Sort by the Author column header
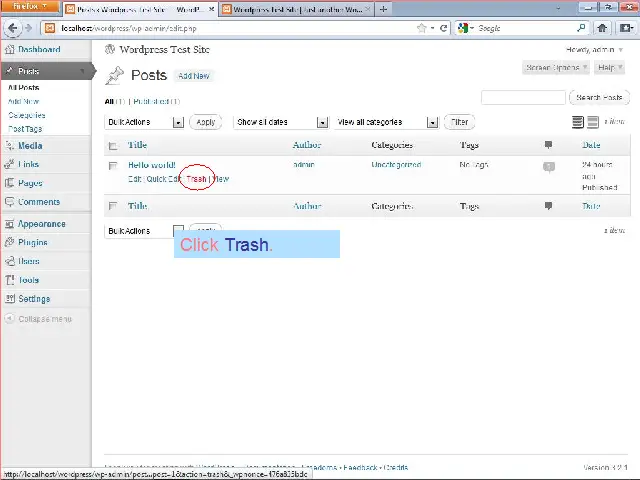The width and height of the screenshot is (640, 480). coord(307,145)
